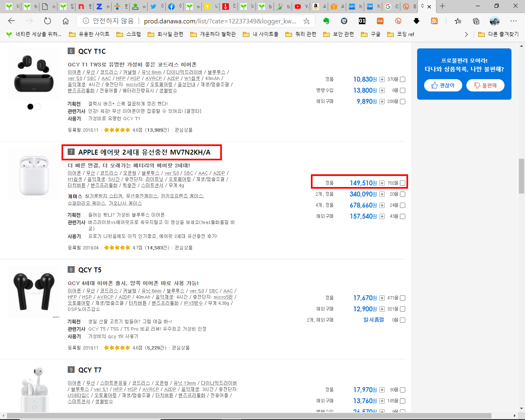Reload the page with the refresh icon
525x420 pixels.
click(48, 21)
